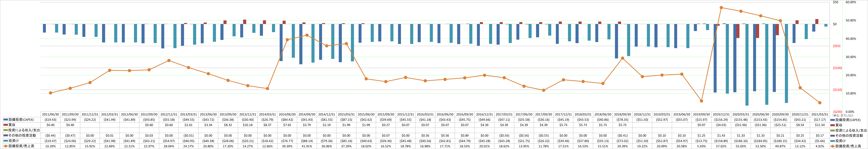Click the 投資による収入/支出 label in the left table
This screenshot has width=868, height=149.
[x=24, y=130]
